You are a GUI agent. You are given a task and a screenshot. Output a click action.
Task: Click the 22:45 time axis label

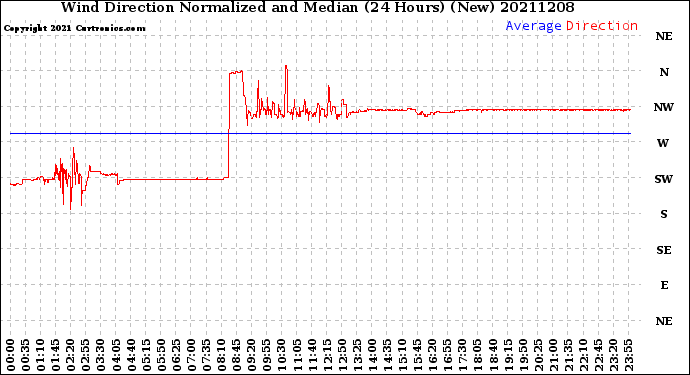coord(598,355)
